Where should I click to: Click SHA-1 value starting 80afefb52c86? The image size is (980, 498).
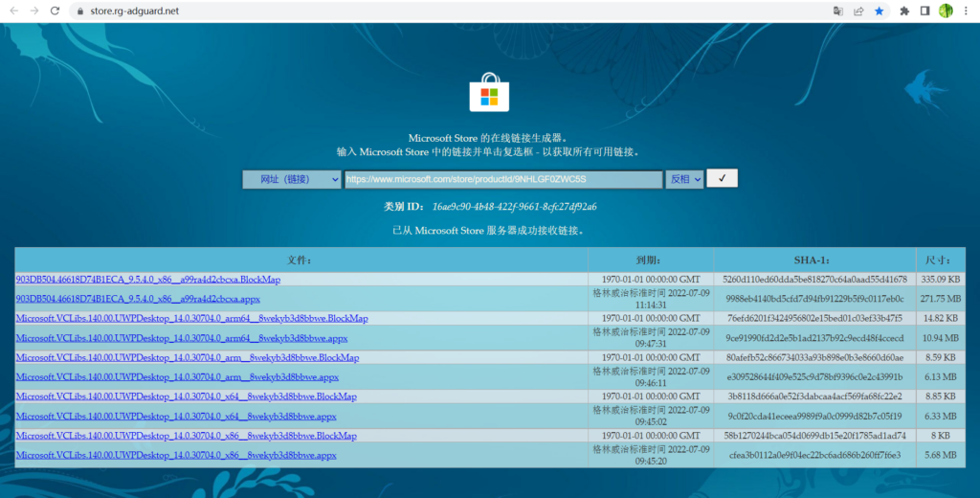815,358
